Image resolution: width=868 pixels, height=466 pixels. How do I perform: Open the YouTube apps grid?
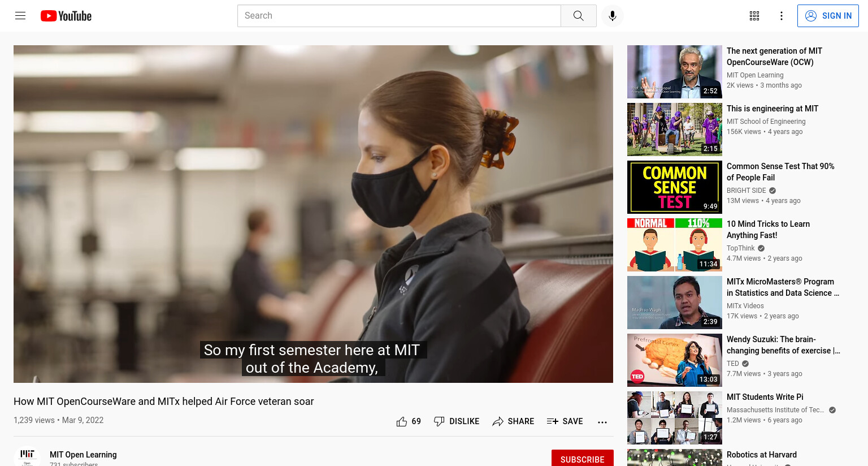point(754,16)
